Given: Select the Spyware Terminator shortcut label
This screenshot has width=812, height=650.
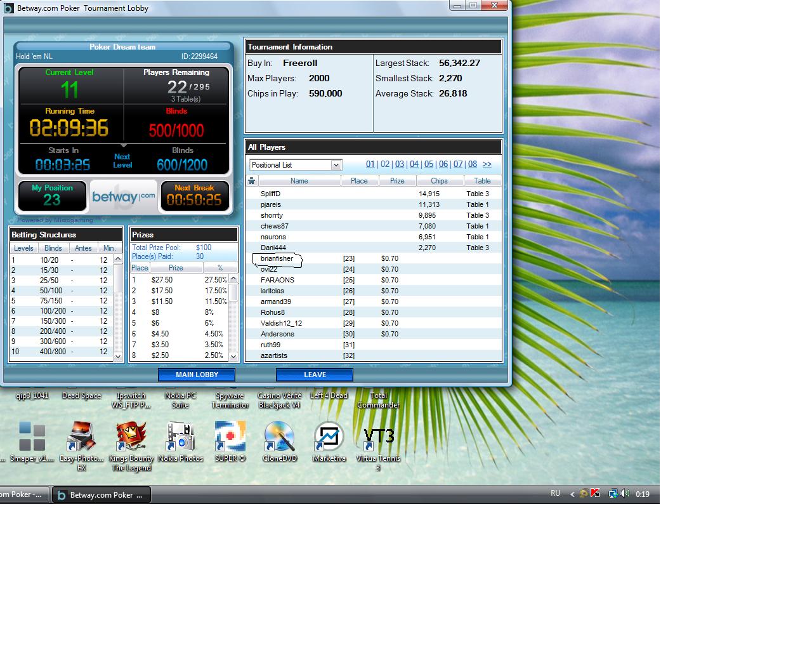Looking at the screenshot, I should tap(230, 400).
